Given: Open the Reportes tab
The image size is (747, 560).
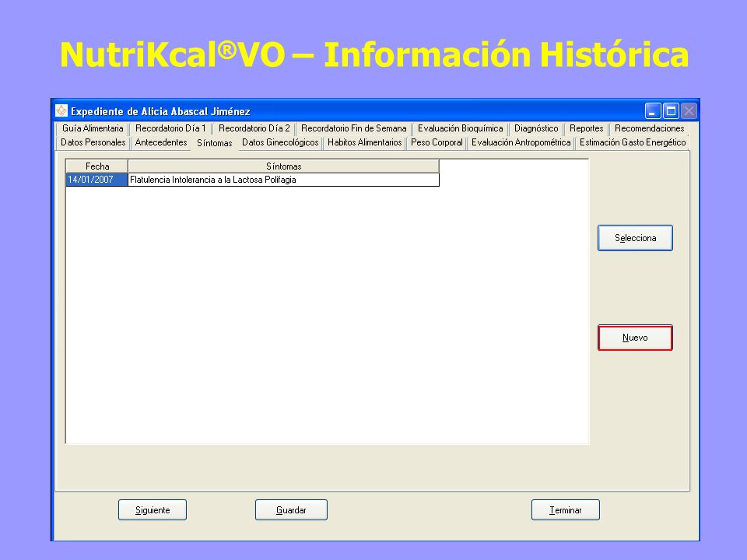Looking at the screenshot, I should tap(586, 128).
